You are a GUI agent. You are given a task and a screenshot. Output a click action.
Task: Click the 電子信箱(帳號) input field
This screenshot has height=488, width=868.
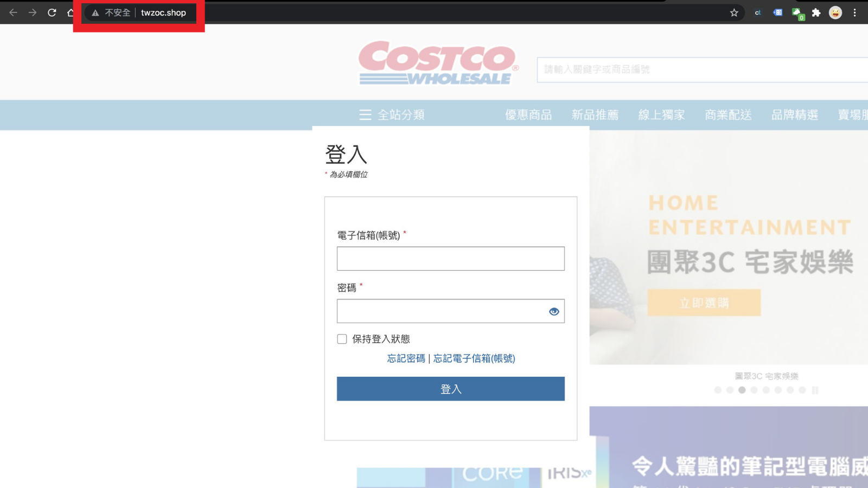pyautogui.click(x=451, y=259)
